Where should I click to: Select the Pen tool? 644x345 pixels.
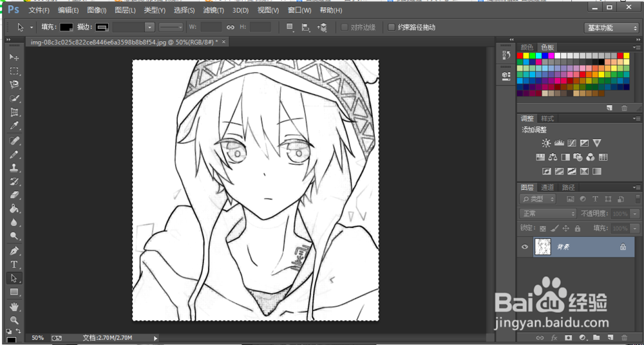14,251
